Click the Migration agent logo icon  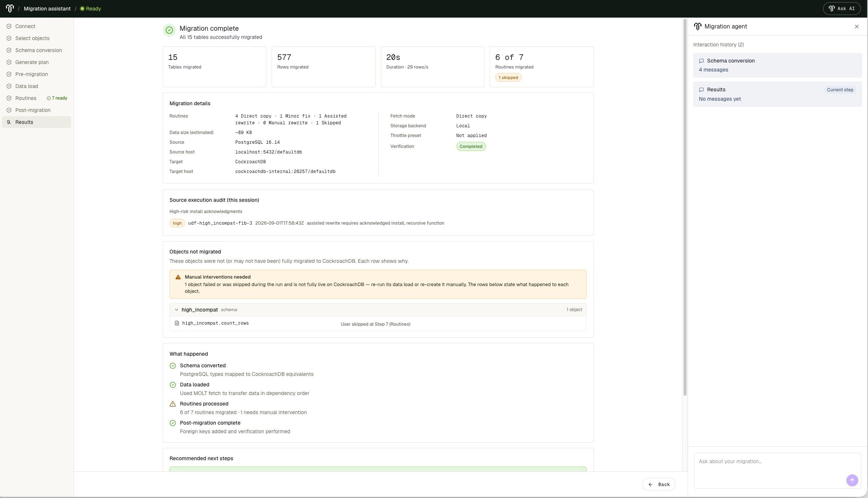(697, 26)
